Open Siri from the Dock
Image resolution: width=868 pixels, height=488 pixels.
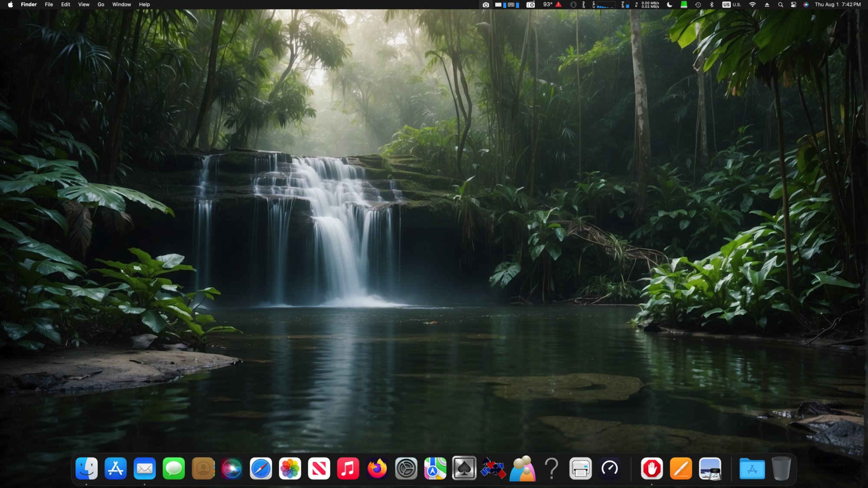[x=232, y=468]
